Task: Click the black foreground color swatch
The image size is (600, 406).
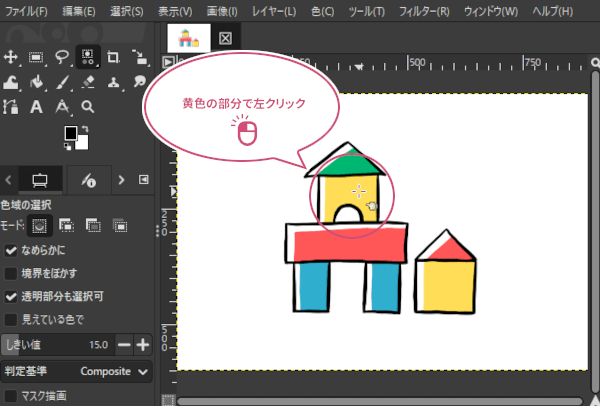Action: [70, 133]
